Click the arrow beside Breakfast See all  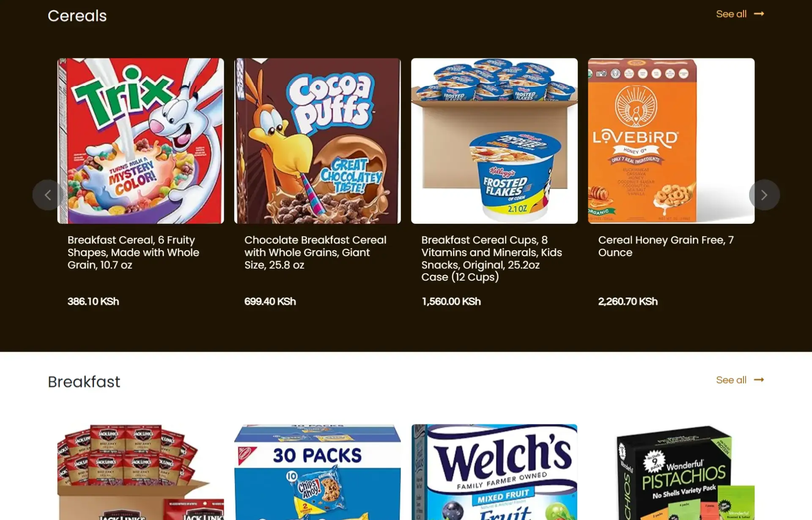click(x=759, y=380)
